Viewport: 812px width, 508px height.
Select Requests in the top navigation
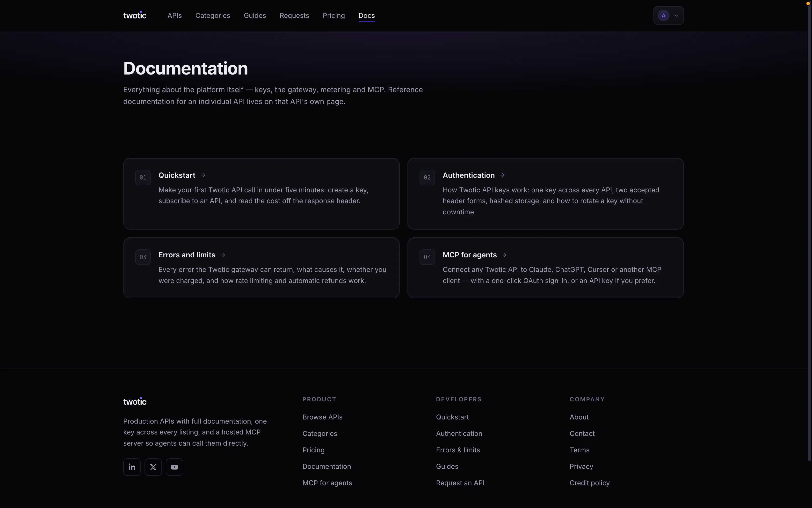[294, 15]
